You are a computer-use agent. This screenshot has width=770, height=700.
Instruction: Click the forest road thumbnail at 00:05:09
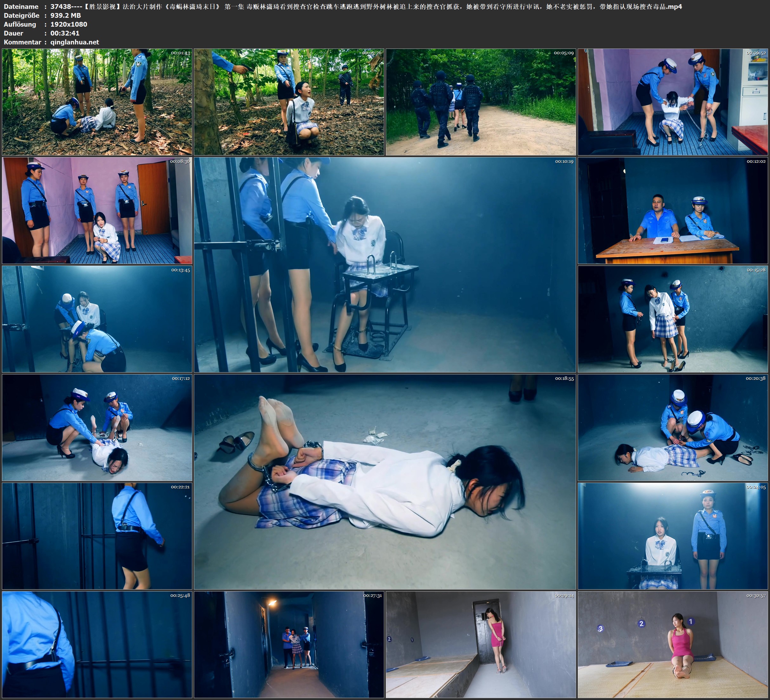click(481, 102)
